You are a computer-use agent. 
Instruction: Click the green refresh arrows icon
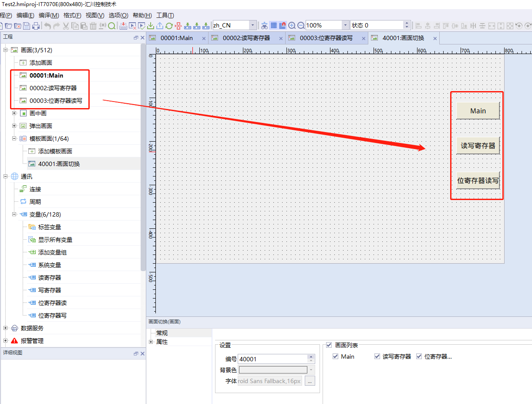point(169,26)
